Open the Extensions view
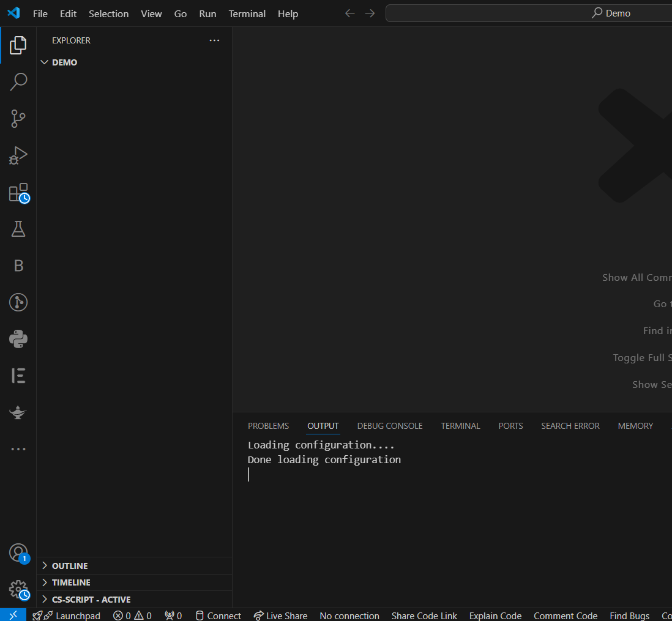672x621 pixels. pos(18,193)
